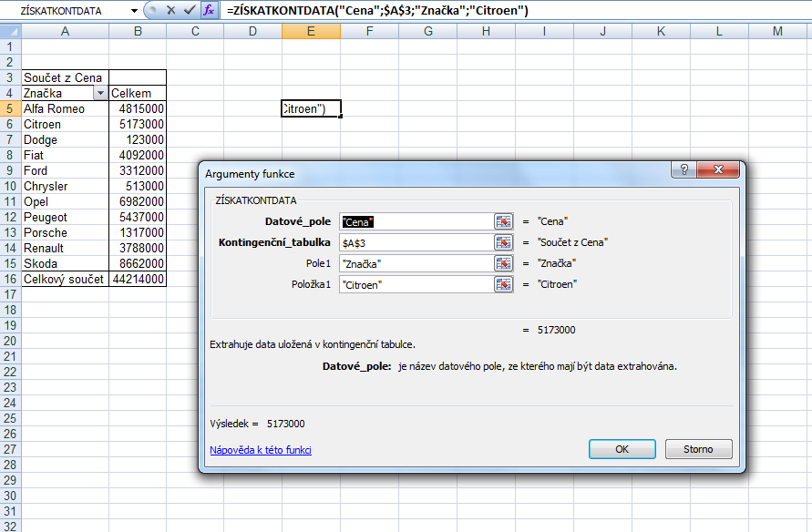Select column A header
This screenshot has height=532, width=812.
click(x=66, y=32)
